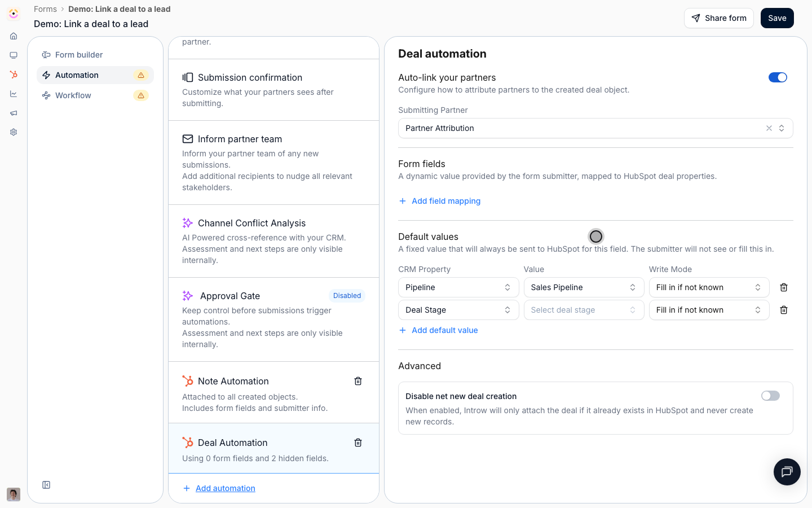The height and width of the screenshot is (508, 812).
Task: Click the plus icon beside Add automation
Action: 187,488
